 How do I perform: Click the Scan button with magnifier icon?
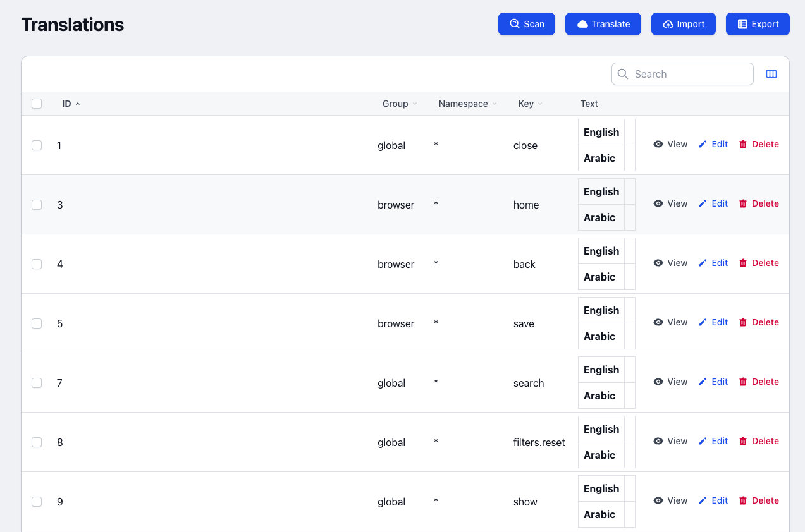coord(526,24)
